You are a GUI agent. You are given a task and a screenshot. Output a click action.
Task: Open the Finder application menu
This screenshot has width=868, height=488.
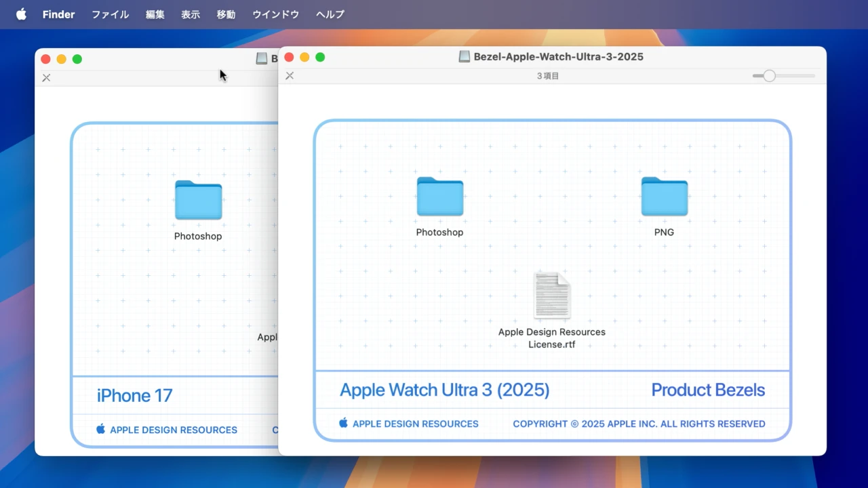58,14
